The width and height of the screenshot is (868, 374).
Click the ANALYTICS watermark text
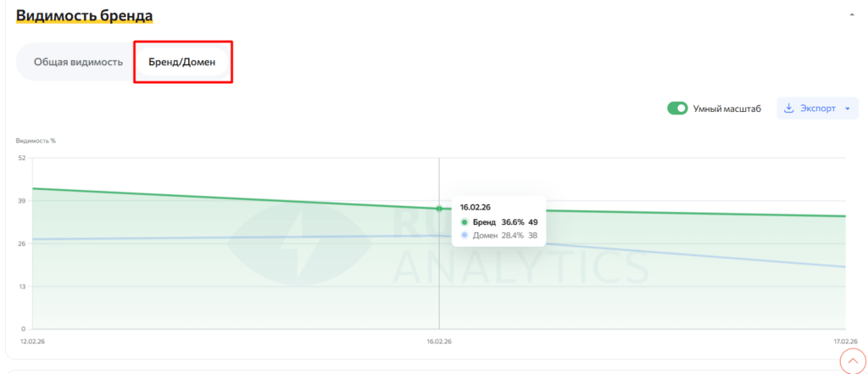pyautogui.click(x=521, y=267)
